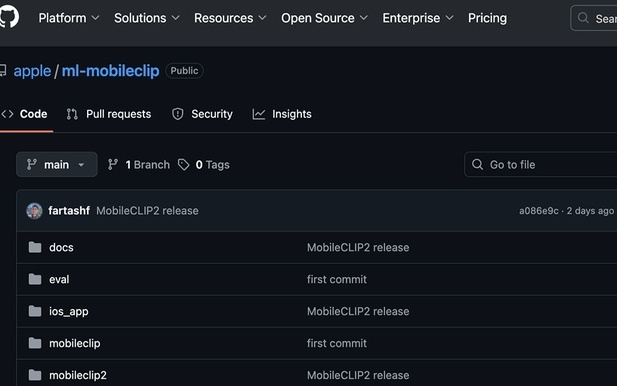The height and width of the screenshot is (386, 617).
Task: Expand the Solutions menu
Action: (x=147, y=18)
